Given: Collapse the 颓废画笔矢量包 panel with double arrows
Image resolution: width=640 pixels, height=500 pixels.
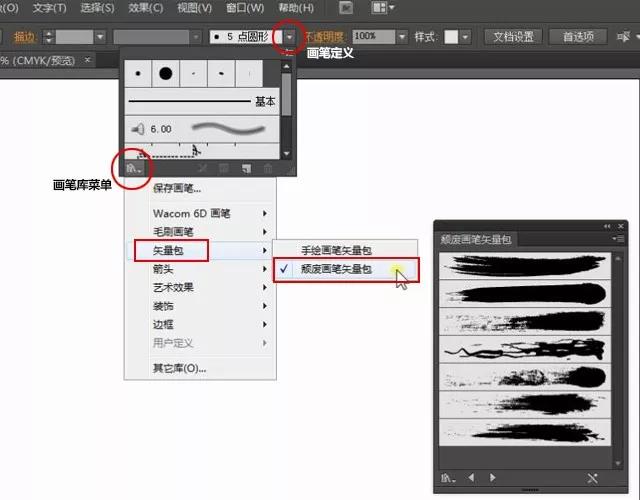Looking at the screenshot, I should tap(607, 226).
